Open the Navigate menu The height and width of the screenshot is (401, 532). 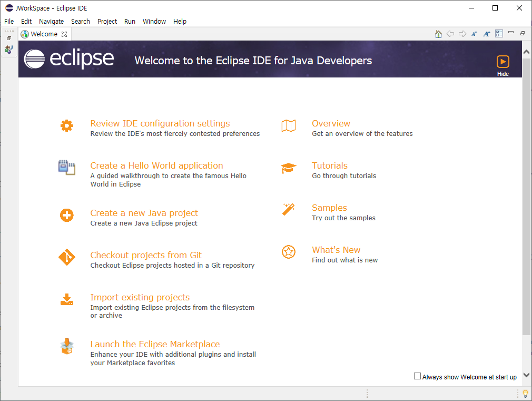(51, 22)
